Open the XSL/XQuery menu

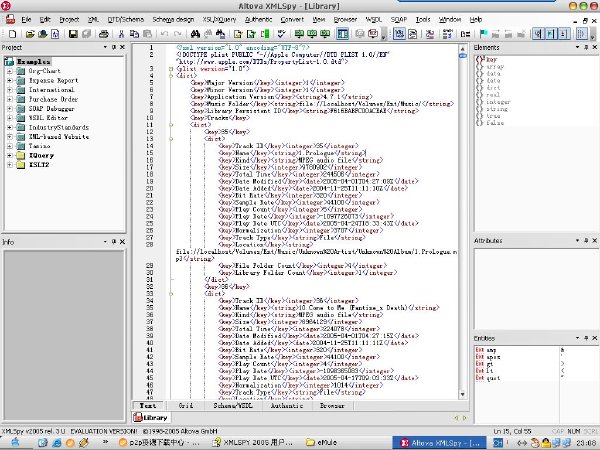pos(219,20)
